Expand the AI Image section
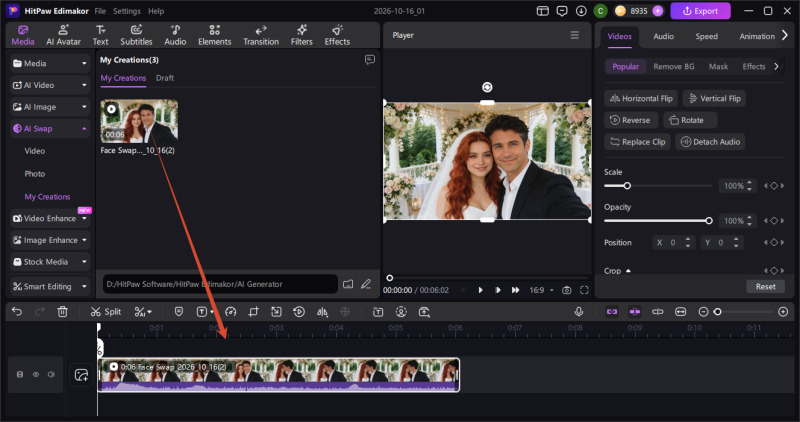 50,107
